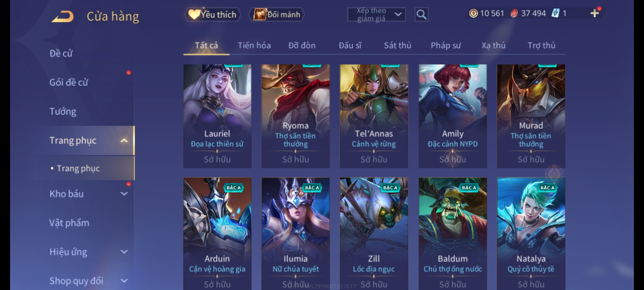The height and width of the screenshot is (290, 644).
Task: Click the back arrow icon
Action: 63,16
